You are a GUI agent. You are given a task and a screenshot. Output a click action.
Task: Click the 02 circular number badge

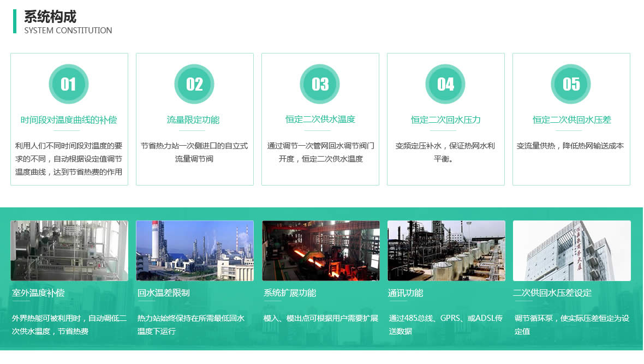(x=194, y=84)
